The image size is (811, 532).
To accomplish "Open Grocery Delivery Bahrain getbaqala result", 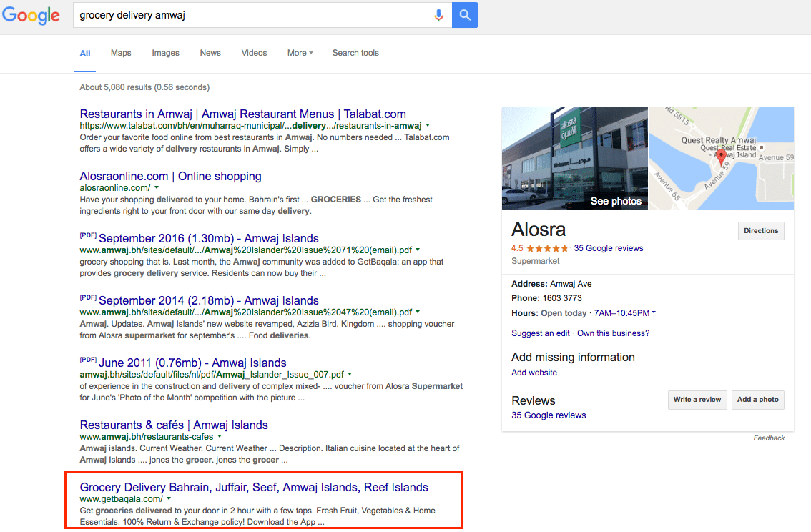I will tap(254, 487).
